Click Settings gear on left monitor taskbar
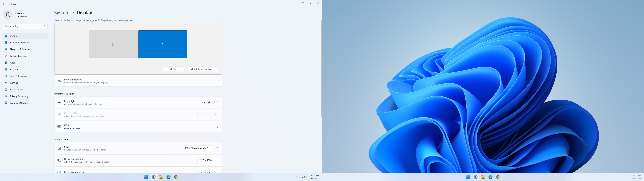Image resolution: width=644 pixels, height=181 pixels. click(x=154, y=177)
